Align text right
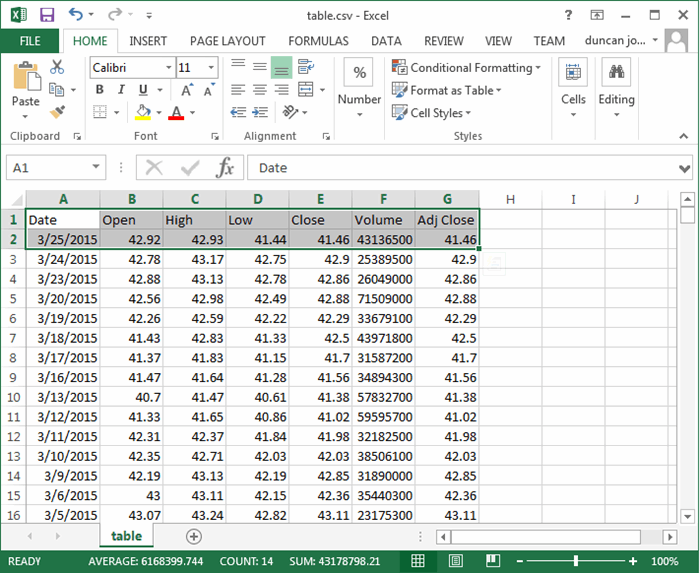 [281, 90]
